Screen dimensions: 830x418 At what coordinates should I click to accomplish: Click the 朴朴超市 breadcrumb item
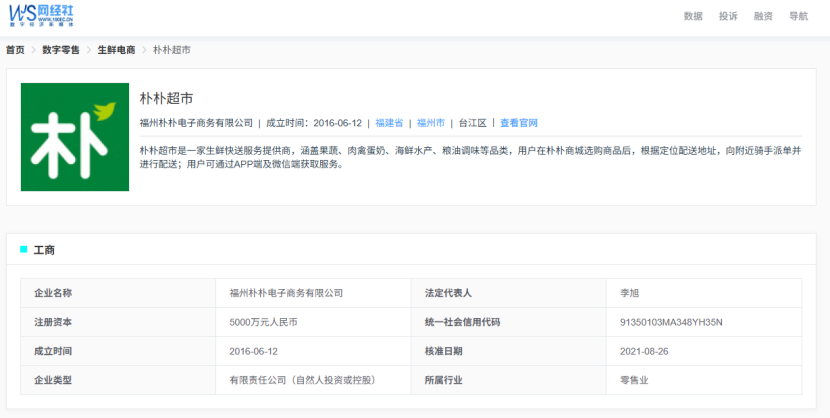[x=172, y=50]
